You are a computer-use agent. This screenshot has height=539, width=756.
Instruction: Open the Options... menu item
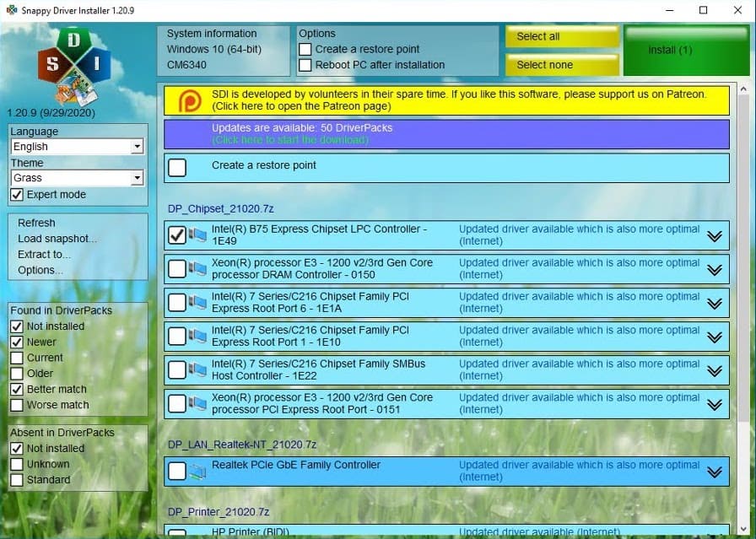[40, 270]
